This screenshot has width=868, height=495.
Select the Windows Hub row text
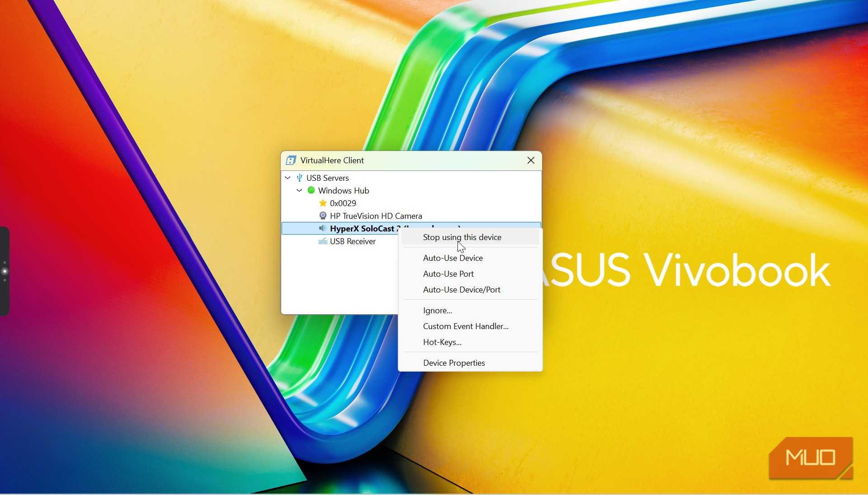pos(344,191)
